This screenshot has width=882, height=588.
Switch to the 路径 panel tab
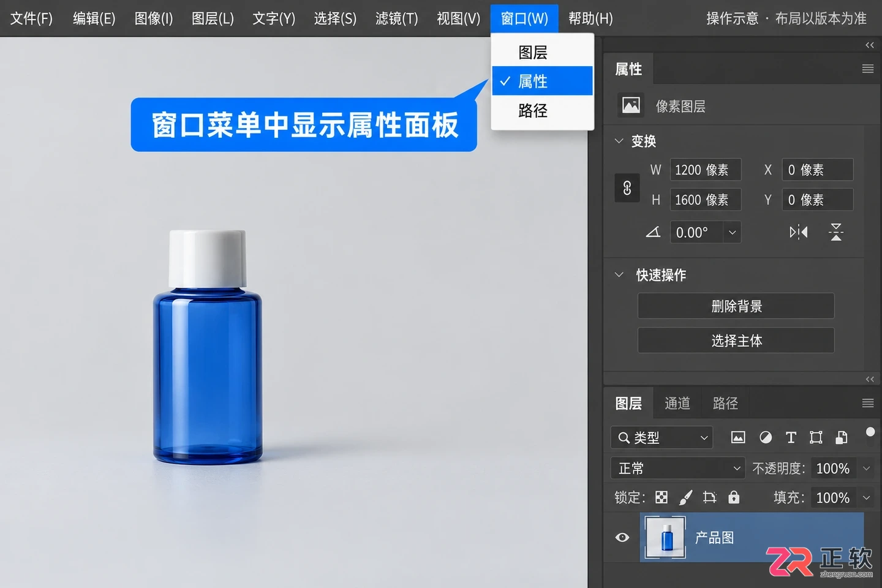(x=725, y=403)
